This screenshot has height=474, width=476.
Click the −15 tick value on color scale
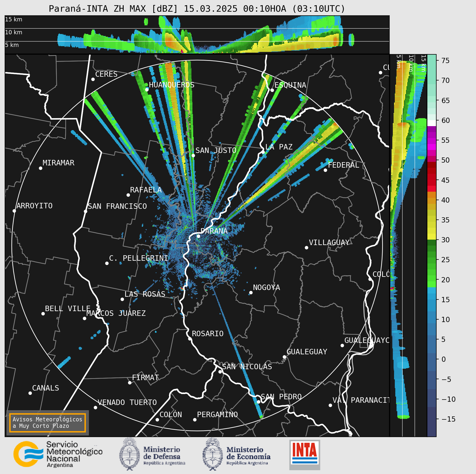pos(448,419)
